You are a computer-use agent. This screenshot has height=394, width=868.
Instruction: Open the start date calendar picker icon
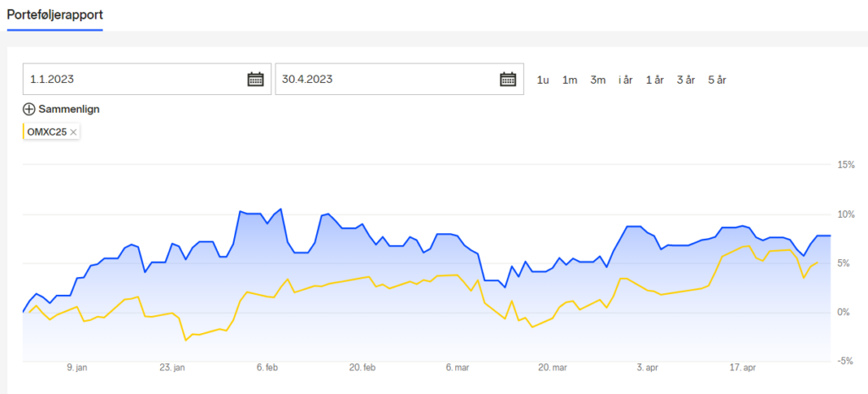[255, 79]
